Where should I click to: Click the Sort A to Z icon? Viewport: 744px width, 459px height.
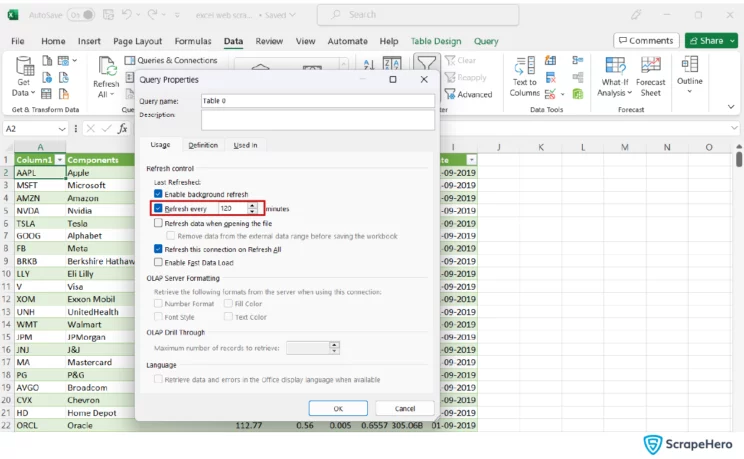tap(369, 64)
